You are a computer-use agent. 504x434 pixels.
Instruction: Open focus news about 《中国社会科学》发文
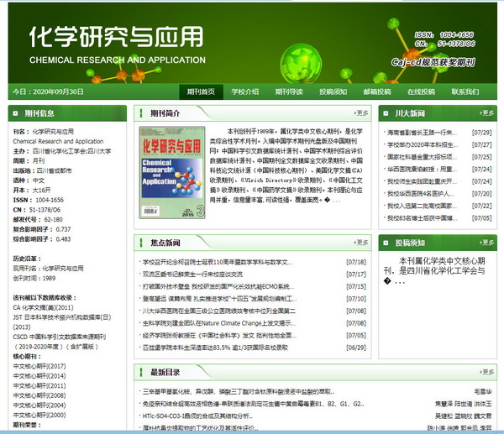pyautogui.click(x=219, y=336)
